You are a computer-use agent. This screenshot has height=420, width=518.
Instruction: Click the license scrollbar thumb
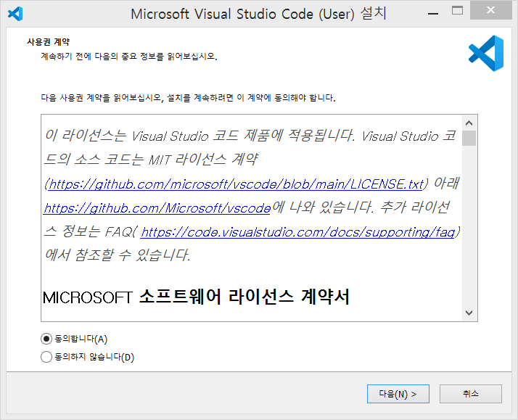(x=469, y=138)
